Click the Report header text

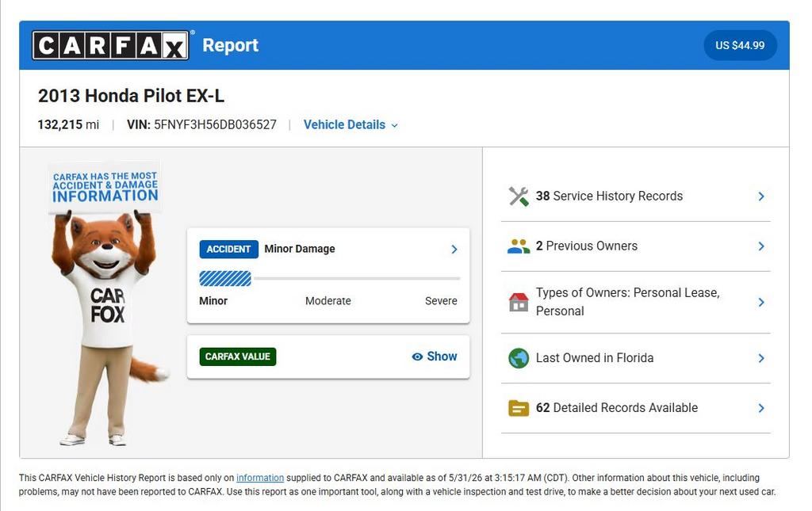[231, 45]
